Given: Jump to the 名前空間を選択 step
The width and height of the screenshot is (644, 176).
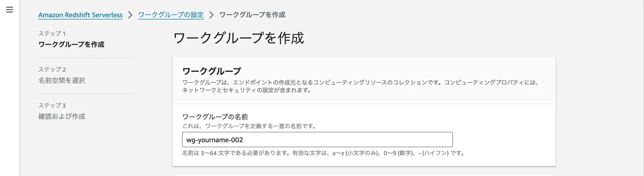Looking at the screenshot, I should 62,80.
